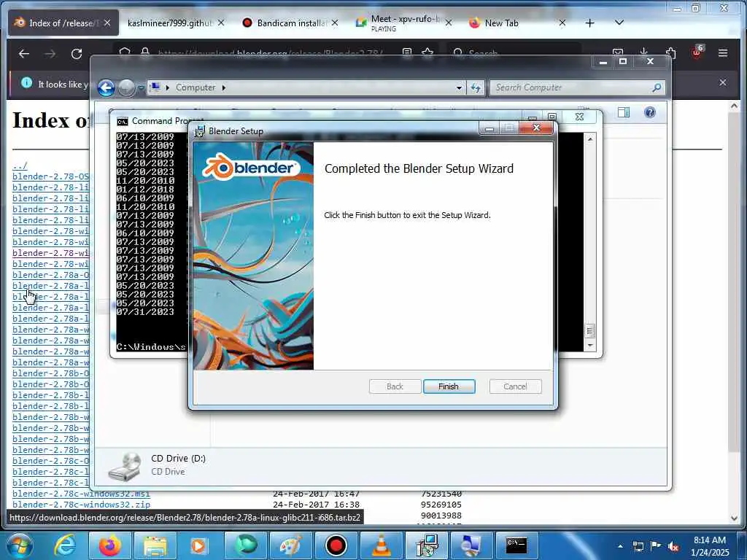Click the Explorer window back button

[x=107, y=87]
